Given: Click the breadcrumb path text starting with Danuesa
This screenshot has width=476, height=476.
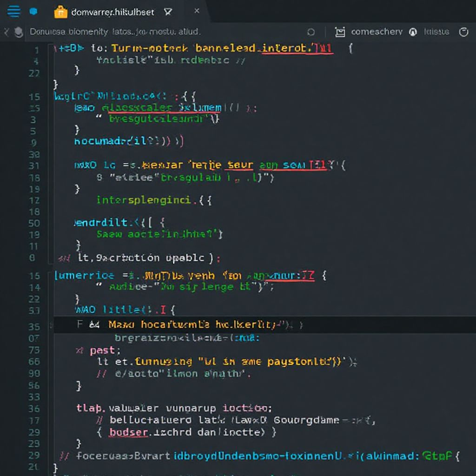Looking at the screenshot, I should tap(115, 32).
